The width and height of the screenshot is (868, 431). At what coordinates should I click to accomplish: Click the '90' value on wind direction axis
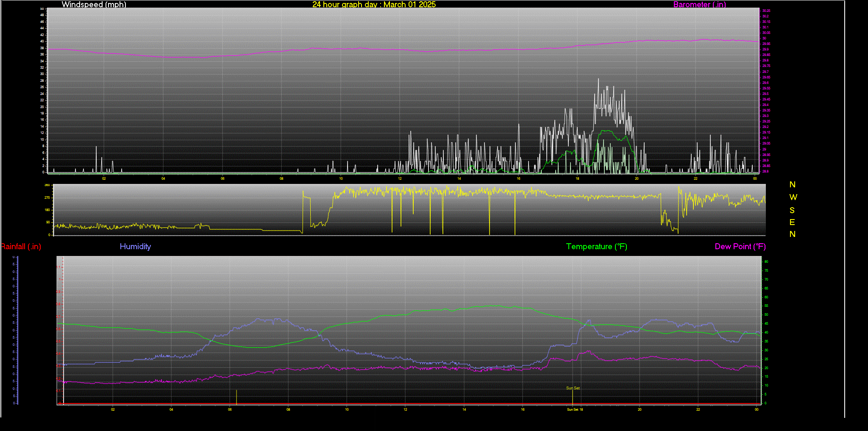coord(48,222)
